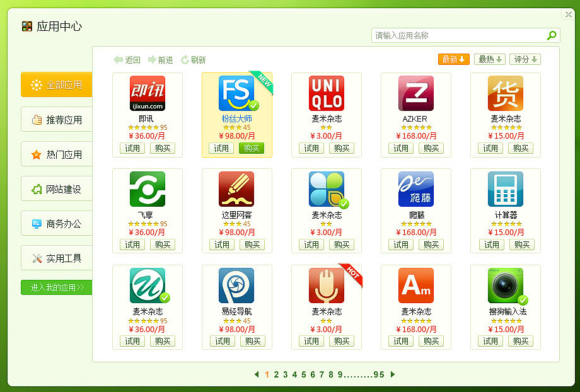
Task: Click 试用 for 爬藤
Action: tap(401, 245)
